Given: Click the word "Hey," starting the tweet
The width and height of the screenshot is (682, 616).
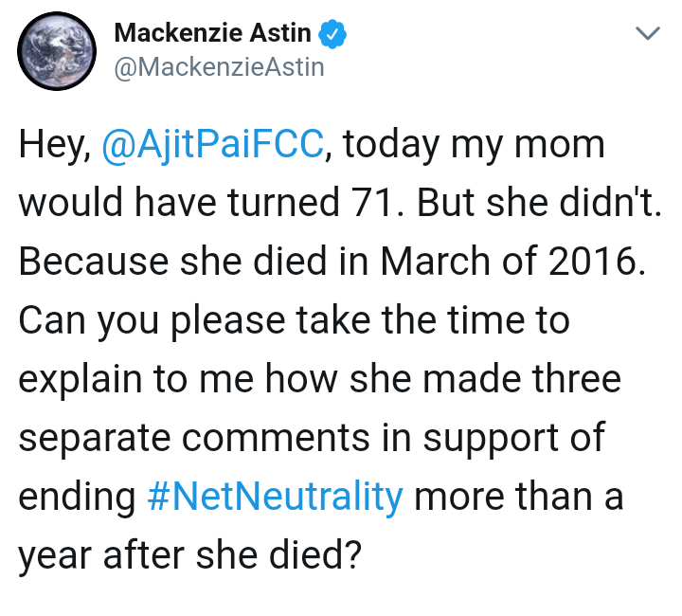Looking at the screenshot, I should point(53,145).
